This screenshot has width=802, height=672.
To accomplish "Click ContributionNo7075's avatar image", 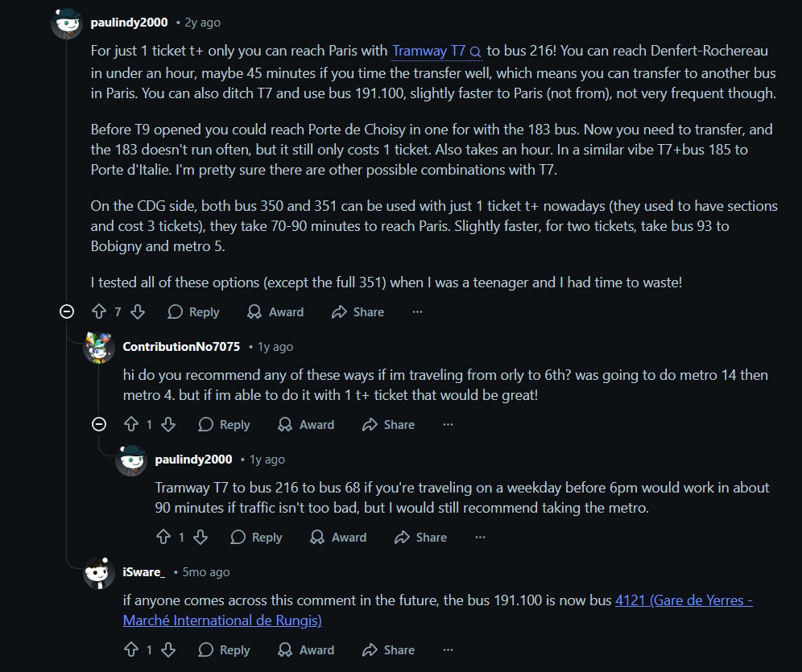I will [99, 348].
